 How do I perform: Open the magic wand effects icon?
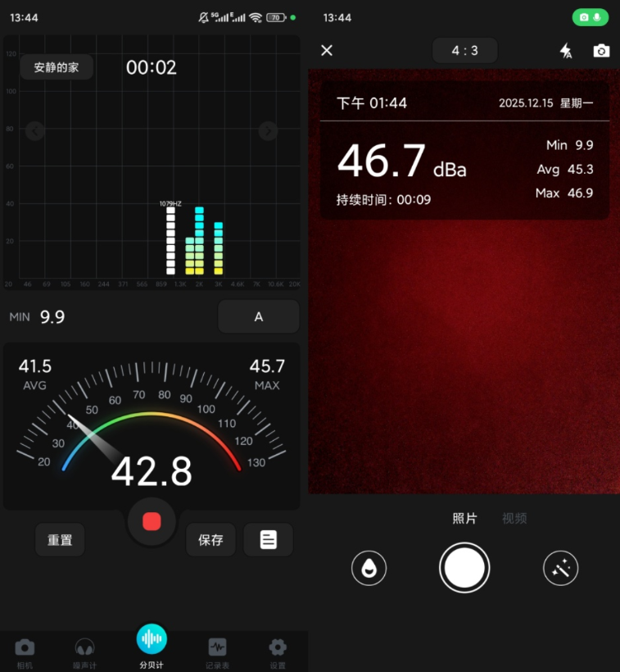coord(561,567)
